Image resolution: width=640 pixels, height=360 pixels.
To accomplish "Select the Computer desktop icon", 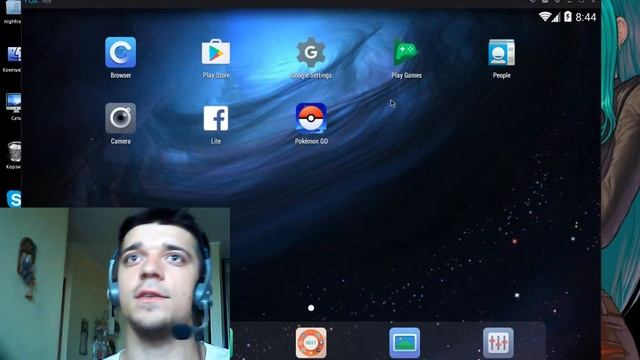I will [14, 54].
